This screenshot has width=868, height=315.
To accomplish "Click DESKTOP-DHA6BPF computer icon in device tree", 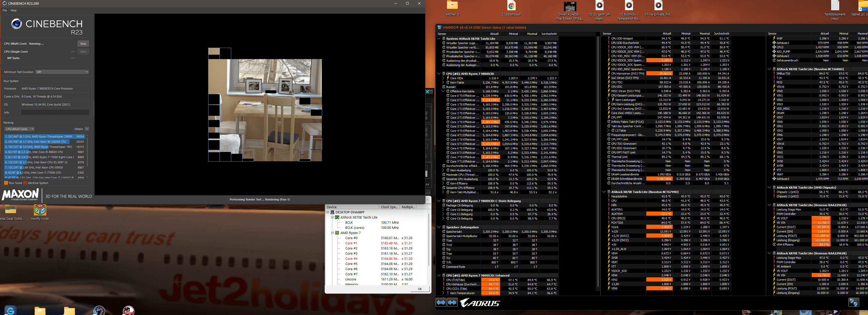I will (x=332, y=212).
